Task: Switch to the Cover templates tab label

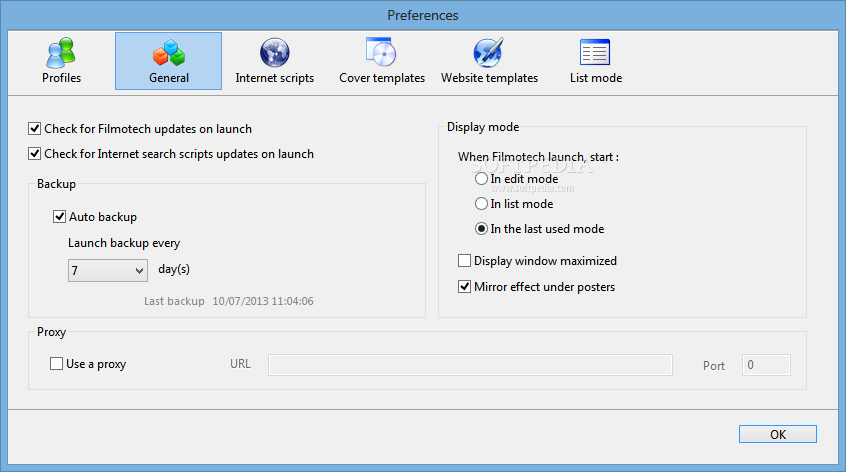Action: click(382, 78)
